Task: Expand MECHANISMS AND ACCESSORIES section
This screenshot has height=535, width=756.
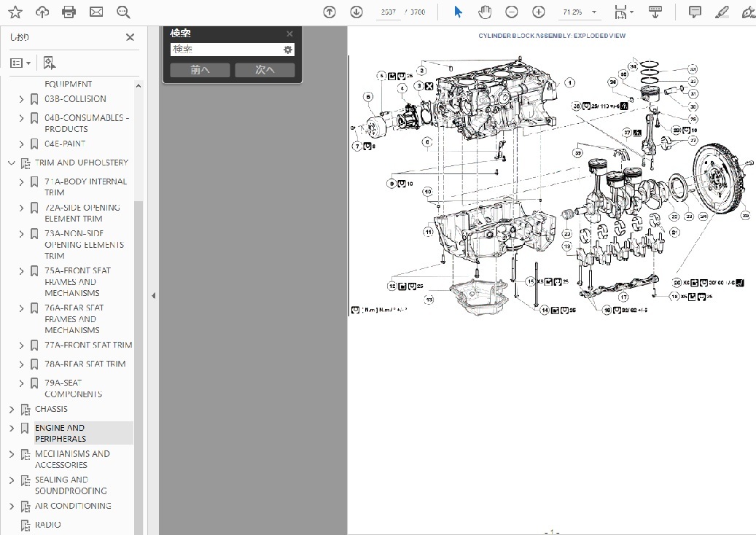Action: (x=12, y=454)
